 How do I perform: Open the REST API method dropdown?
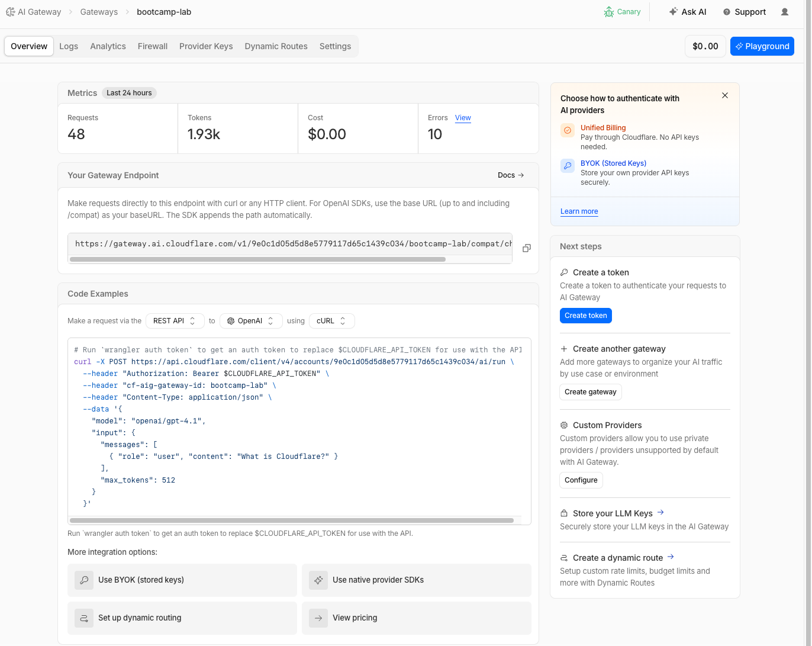coord(175,321)
